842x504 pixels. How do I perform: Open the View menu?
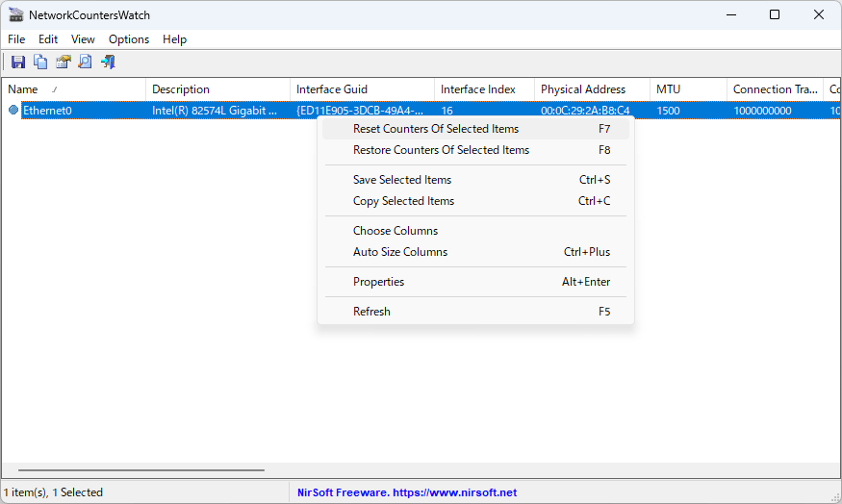click(x=83, y=39)
